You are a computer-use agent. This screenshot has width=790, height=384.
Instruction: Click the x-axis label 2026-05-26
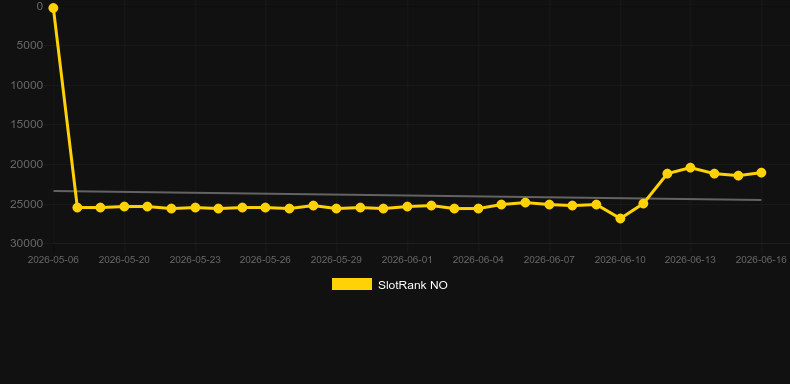pos(265,260)
